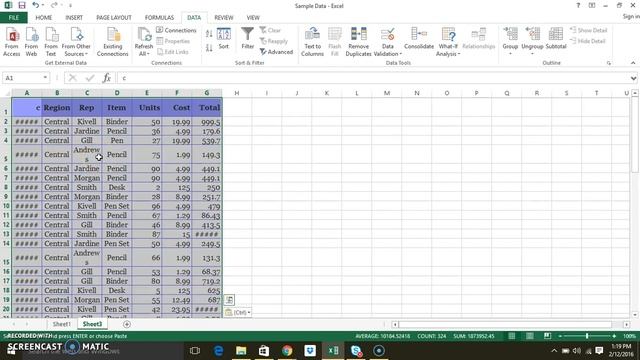The width and height of the screenshot is (640, 360).
Task: Click horizontal scrollbar
Action: [505, 324]
